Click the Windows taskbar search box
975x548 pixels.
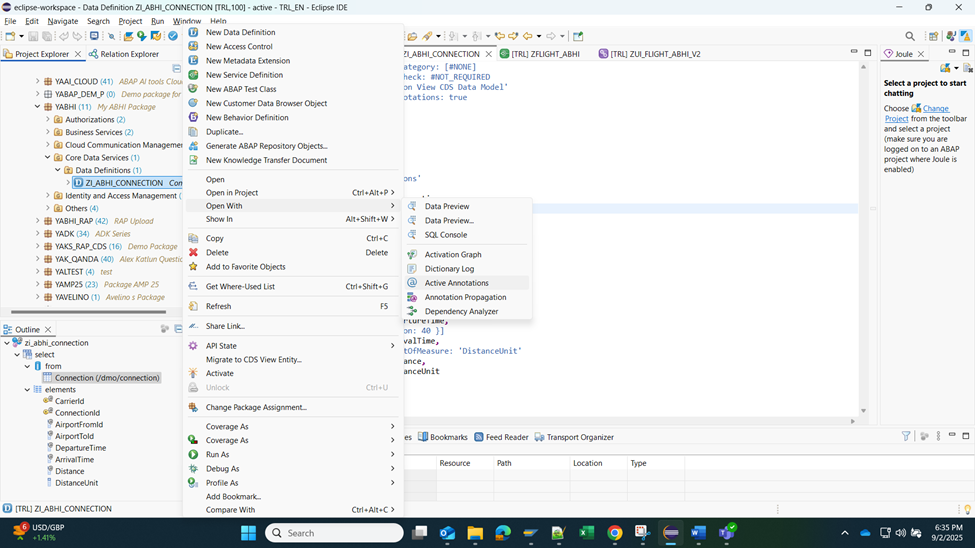[335, 533]
